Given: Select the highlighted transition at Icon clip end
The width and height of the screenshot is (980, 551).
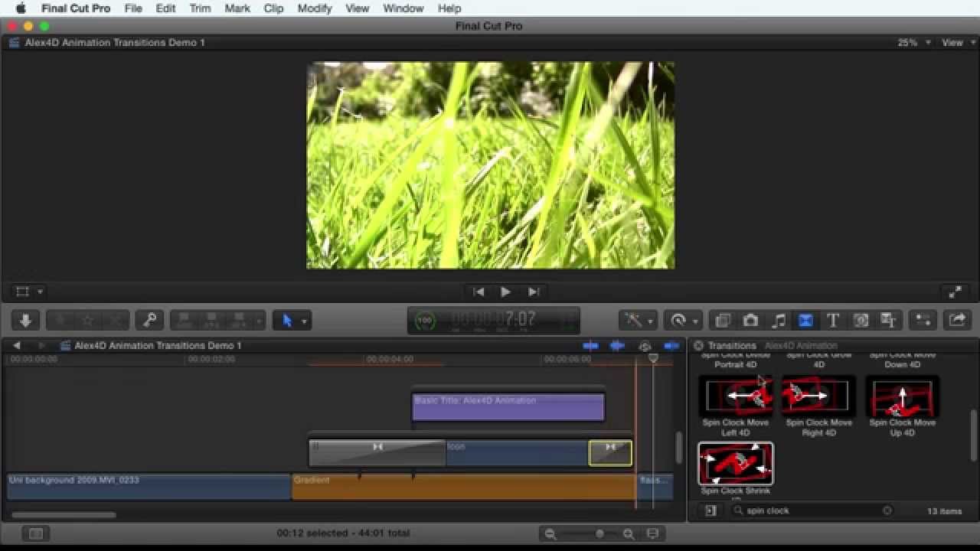Looking at the screenshot, I should [610, 453].
